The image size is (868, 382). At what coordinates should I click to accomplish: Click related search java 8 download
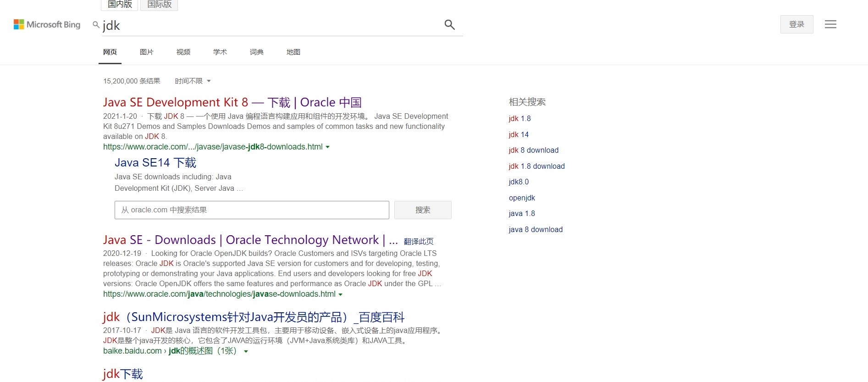(x=536, y=230)
